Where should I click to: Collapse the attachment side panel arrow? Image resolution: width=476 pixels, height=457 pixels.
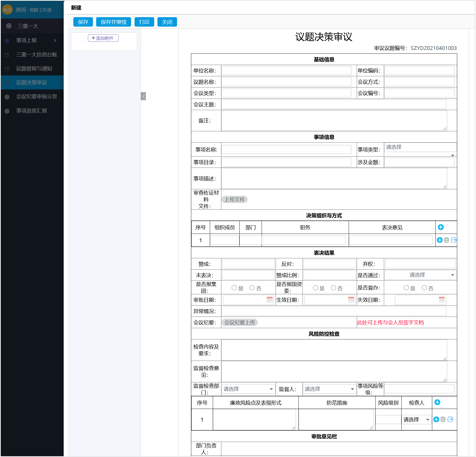click(x=143, y=96)
